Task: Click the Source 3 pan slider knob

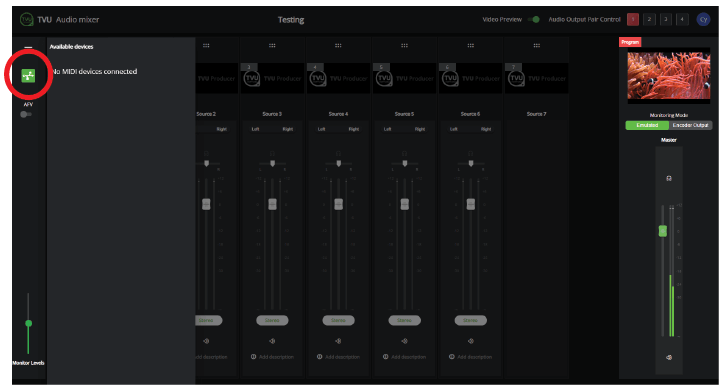Action: pyautogui.click(x=272, y=164)
